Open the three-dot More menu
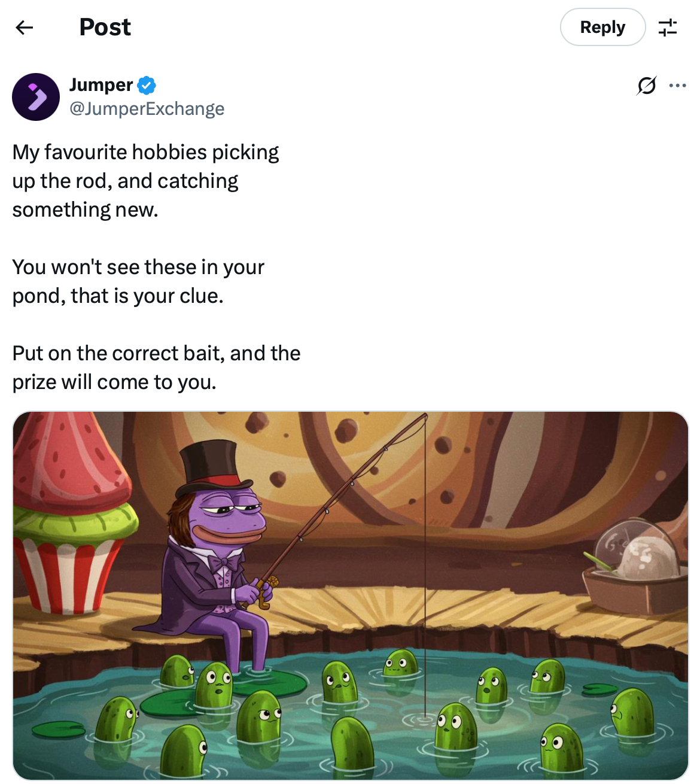This screenshot has height=784, width=700. [677, 86]
